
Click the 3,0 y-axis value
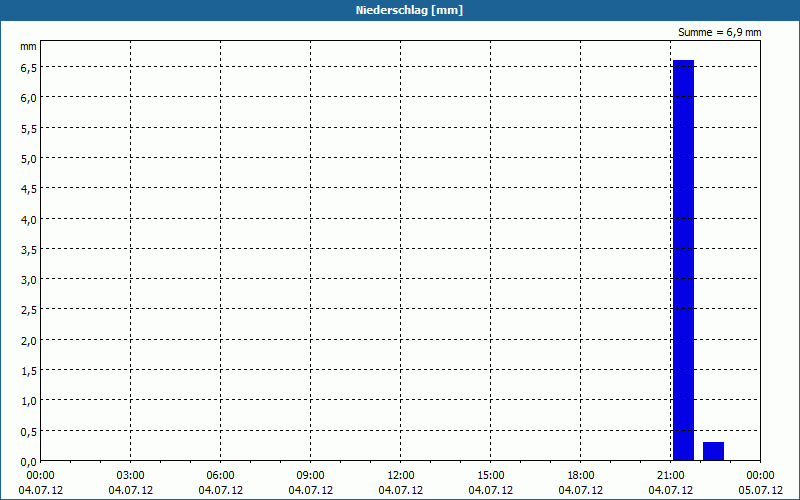click(x=28, y=280)
